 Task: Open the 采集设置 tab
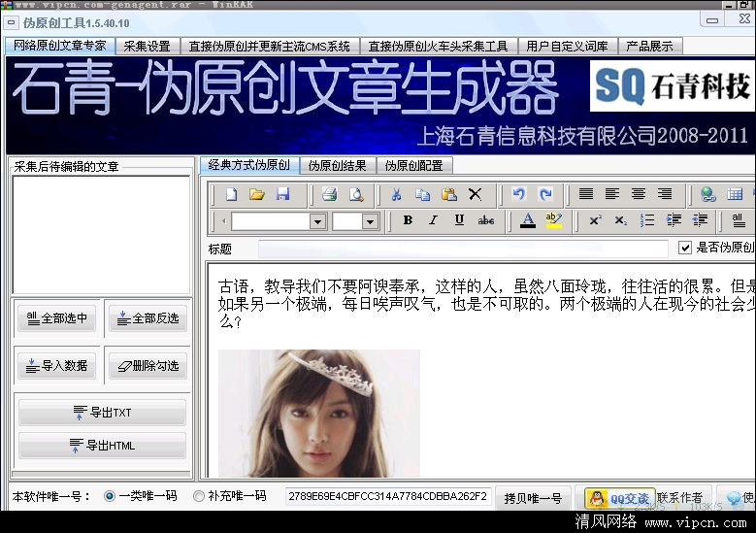point(148,47)
